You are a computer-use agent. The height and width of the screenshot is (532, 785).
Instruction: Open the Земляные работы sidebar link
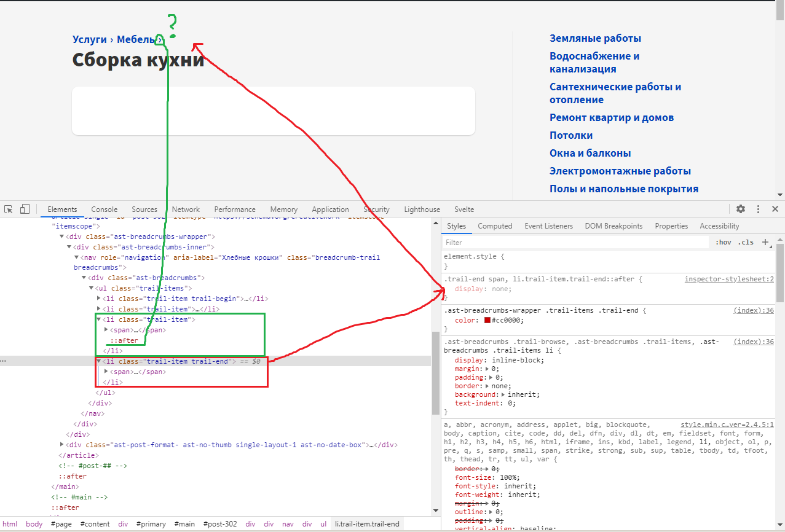(595, 39)
